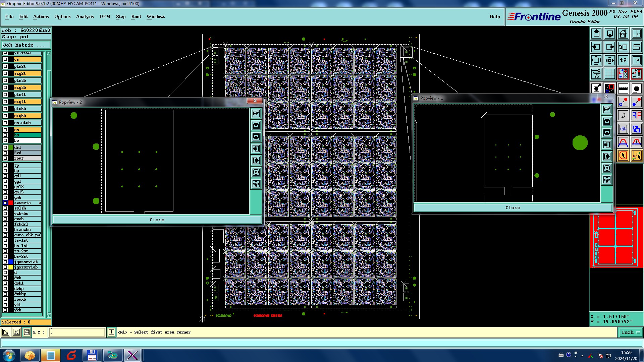644x362 pixels.
Task: Click the Home view icon
Action: pos(623,34)
